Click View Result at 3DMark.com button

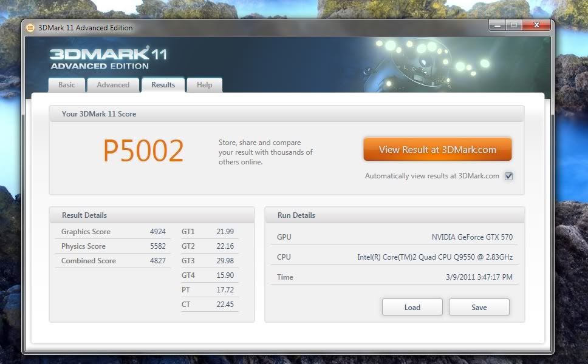click(x=437, y=149)
